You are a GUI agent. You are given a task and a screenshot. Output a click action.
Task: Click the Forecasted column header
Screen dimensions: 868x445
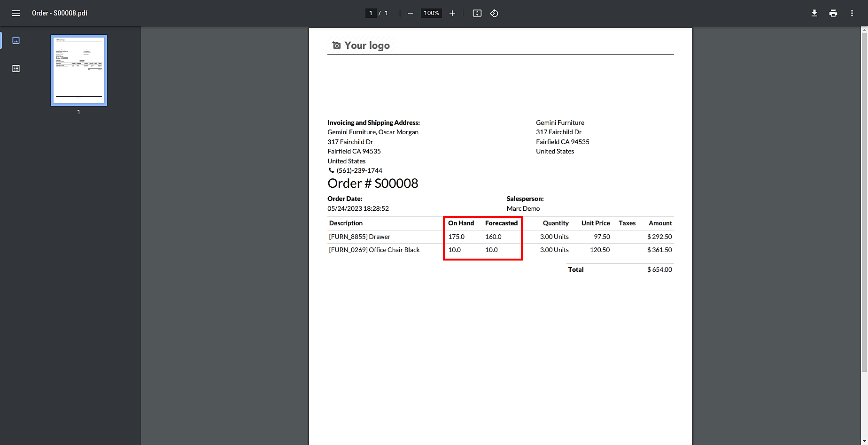coord(501,223)
